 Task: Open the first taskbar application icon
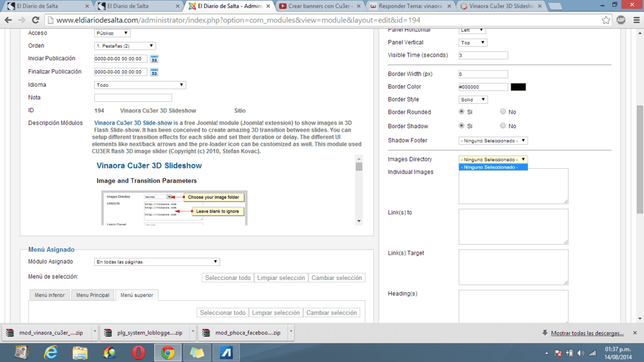(x=21, y=353)
